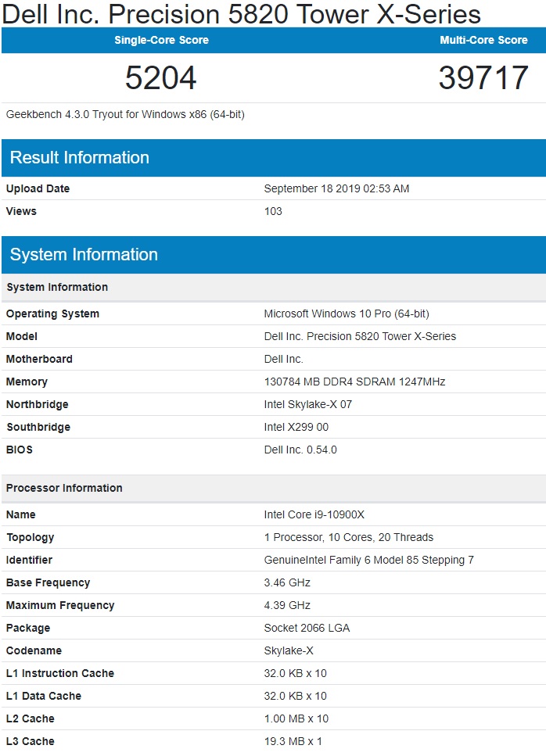Select the Intel Core i9-10900X value
Screen dimensions: 546x756
point(314,514)
